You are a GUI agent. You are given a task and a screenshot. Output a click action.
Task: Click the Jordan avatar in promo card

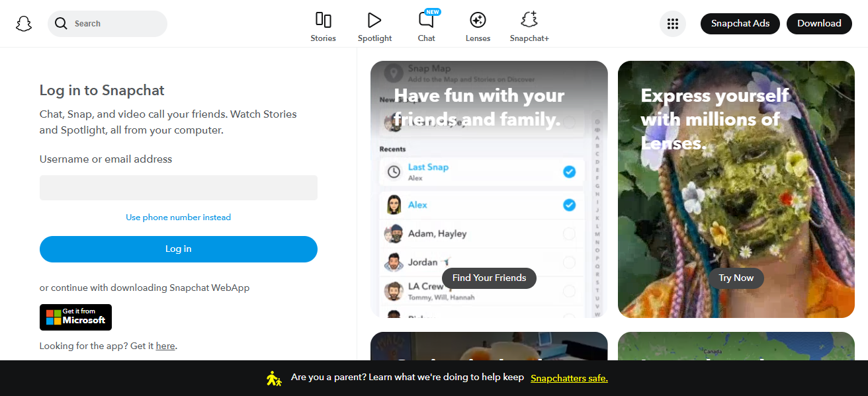[x=394, y=262]
